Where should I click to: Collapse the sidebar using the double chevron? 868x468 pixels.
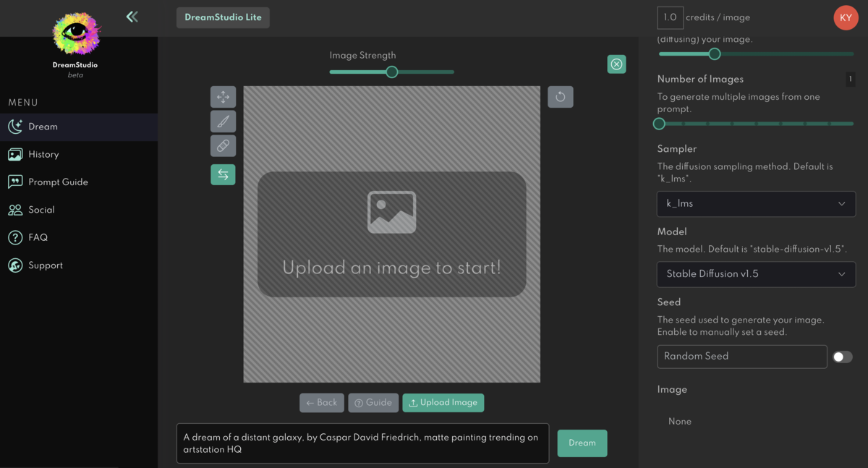point(132,16)
